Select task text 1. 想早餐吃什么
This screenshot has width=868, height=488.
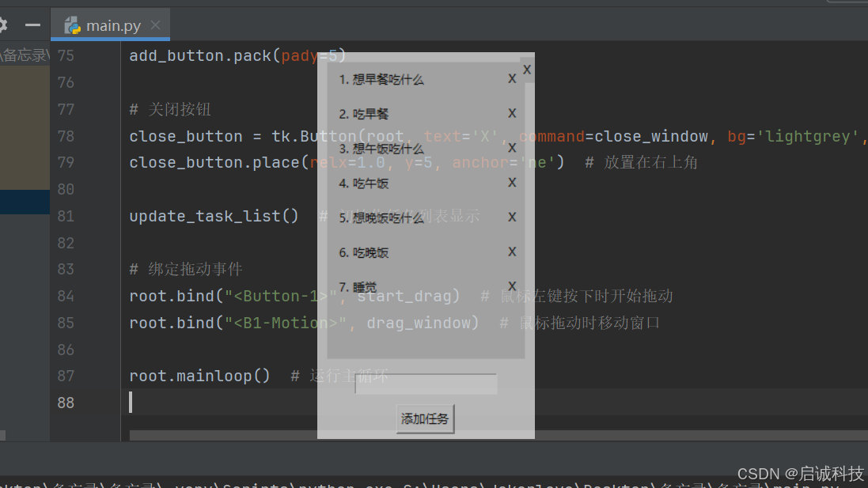point(381,80)
